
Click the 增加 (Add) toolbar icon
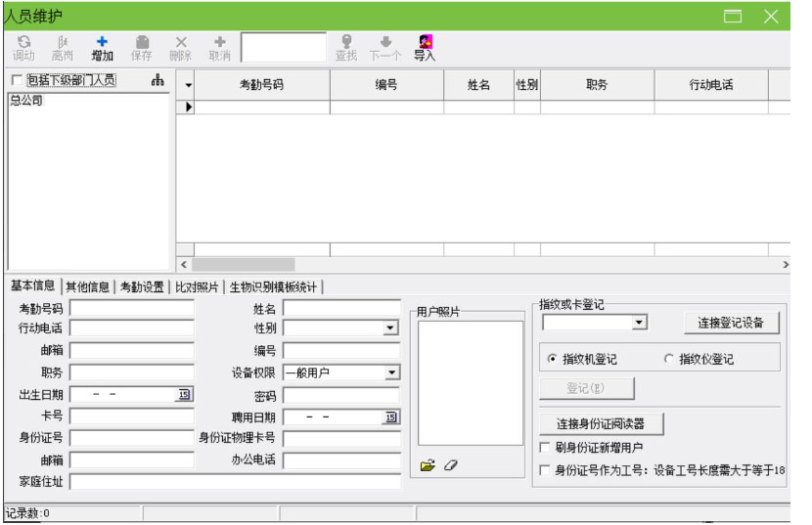click(102, 48)
